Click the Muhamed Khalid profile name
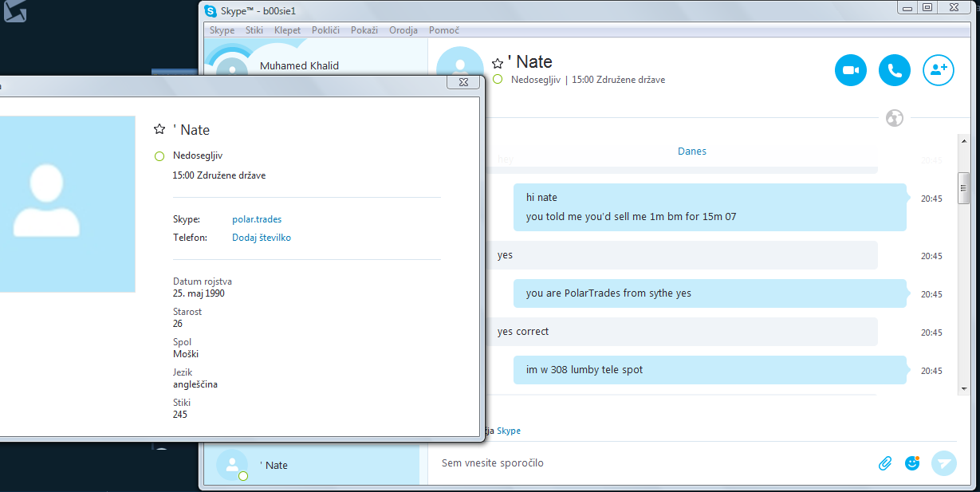The height and width of the screenshot is (492, 980). coord(300,65)
